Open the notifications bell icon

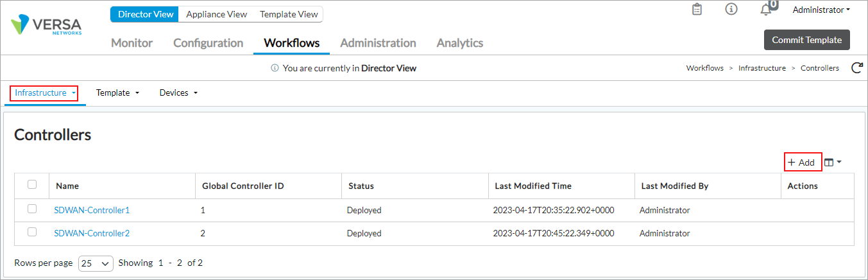[765, 10]
